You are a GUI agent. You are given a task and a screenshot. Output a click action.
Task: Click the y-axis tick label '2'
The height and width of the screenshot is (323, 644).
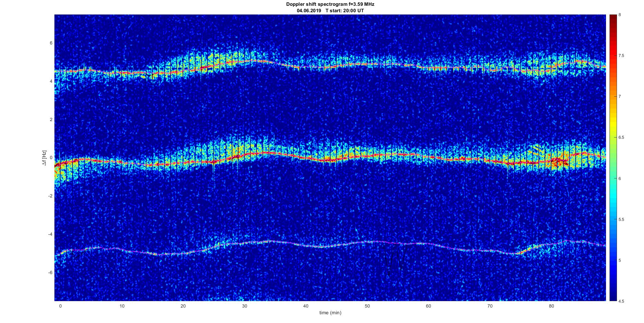coord(51,119)
